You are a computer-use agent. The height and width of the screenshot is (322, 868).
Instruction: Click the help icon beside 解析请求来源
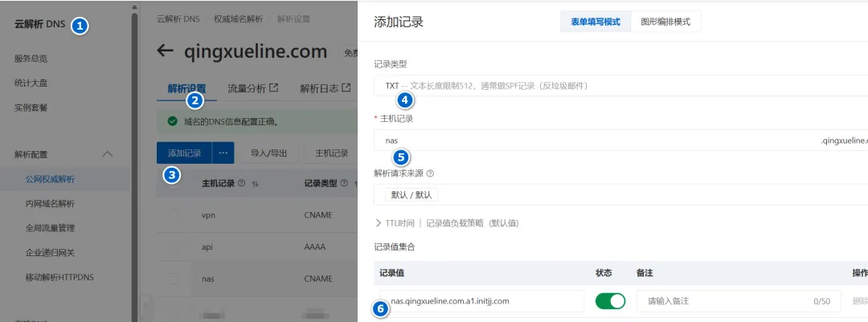(x=430, y=173)
